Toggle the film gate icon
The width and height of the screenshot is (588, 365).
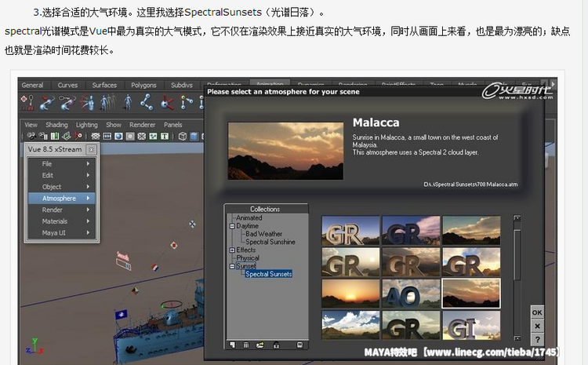pyautogui.click(x=107, y=136)
